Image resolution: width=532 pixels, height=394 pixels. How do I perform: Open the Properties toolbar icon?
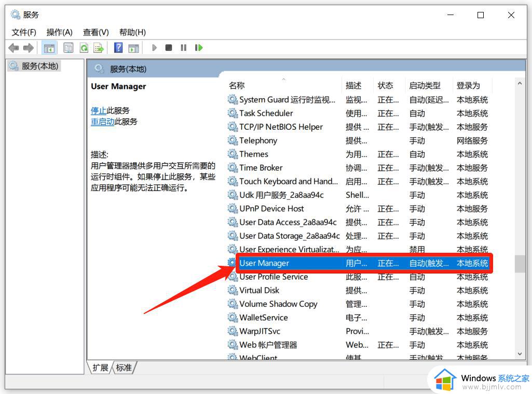pyautogui.click(x=68, y=48)
